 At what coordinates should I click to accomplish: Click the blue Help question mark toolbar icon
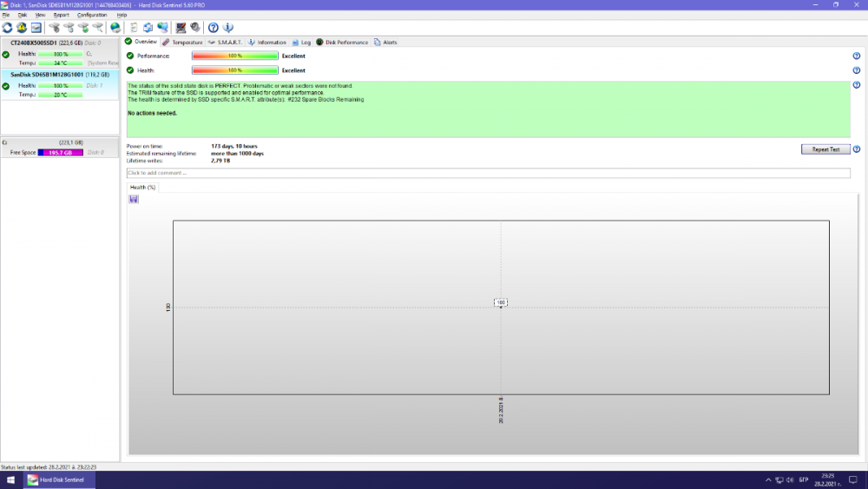214,28
